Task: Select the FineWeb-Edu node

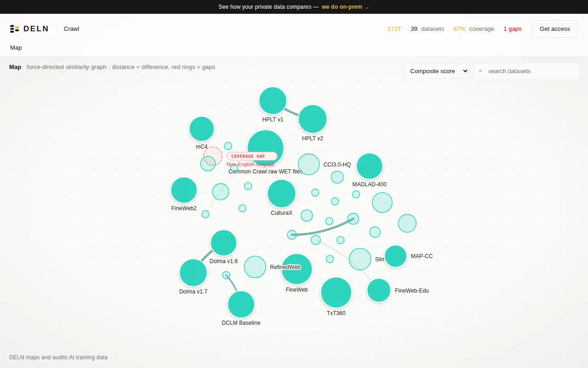Action: (379, 290)
